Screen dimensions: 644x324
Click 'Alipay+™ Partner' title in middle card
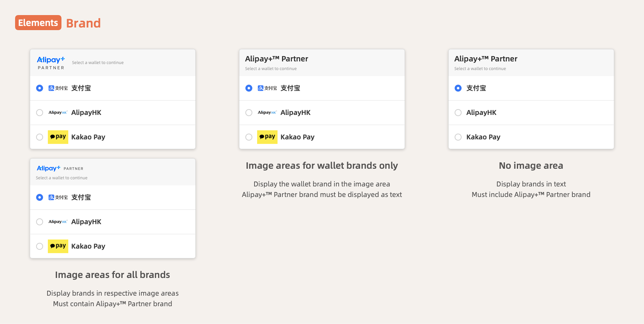point(276,59)
